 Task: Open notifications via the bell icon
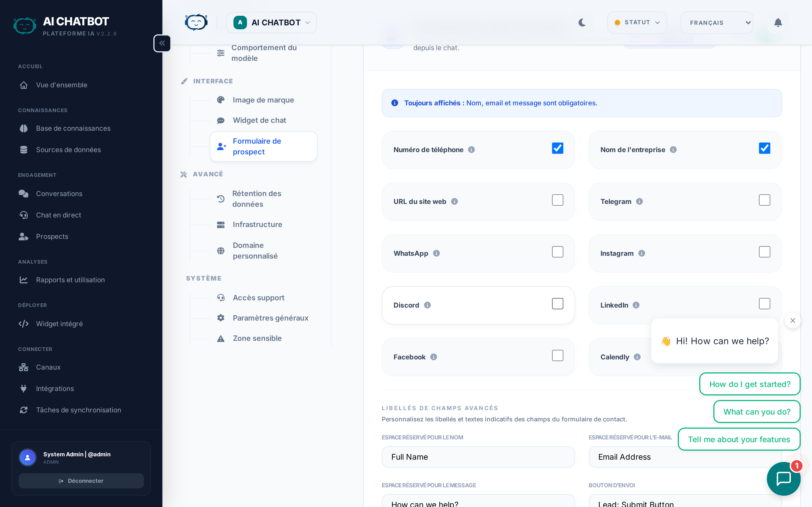click(x=778, y=23)
